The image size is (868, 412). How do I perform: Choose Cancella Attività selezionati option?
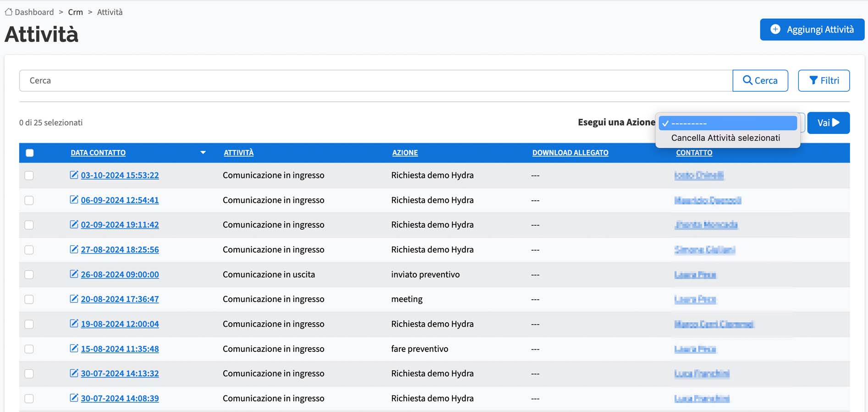tap(725, 137)
